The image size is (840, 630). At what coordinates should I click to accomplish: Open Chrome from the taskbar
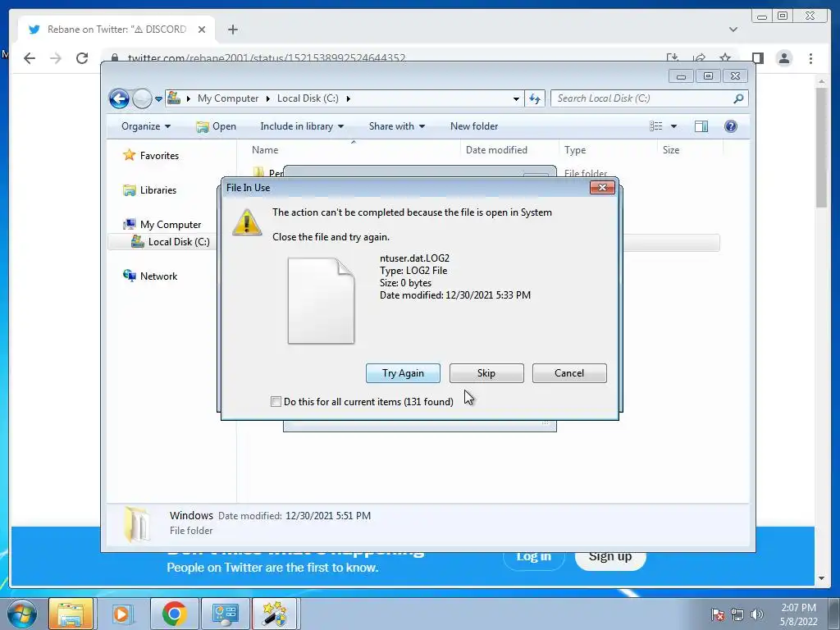pos(174,614)
